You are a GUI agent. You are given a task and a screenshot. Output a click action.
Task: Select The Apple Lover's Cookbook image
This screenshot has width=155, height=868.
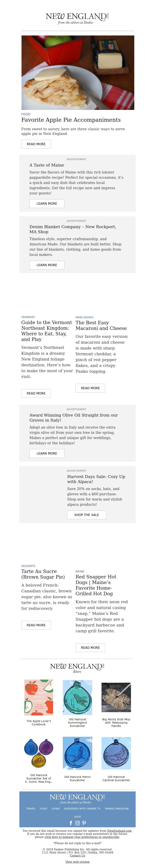[39, 697]
